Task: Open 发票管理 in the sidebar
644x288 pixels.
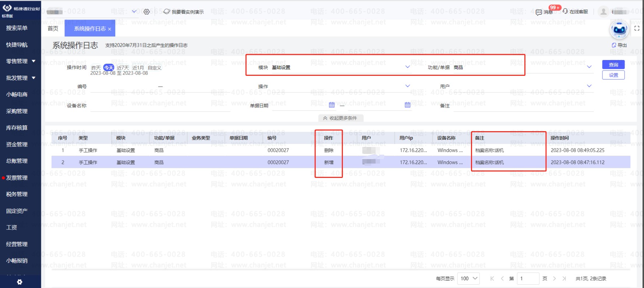Action: [x=17, y=178]
